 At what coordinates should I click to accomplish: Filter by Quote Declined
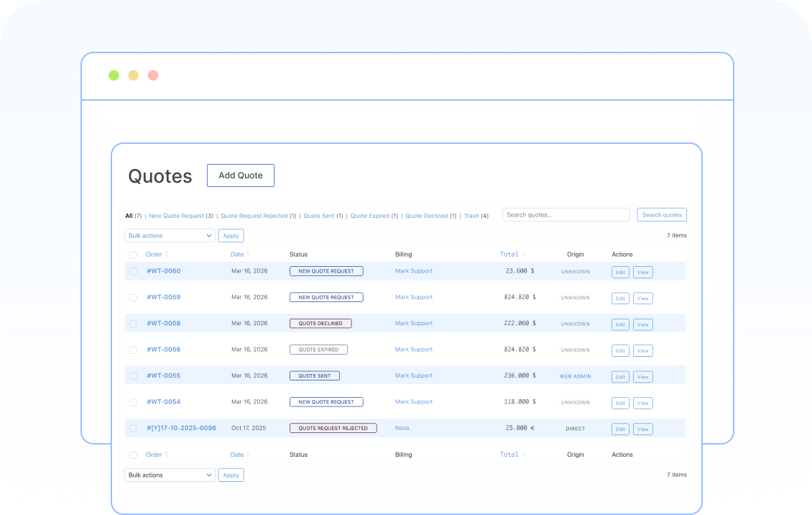(x=427, y=216)
